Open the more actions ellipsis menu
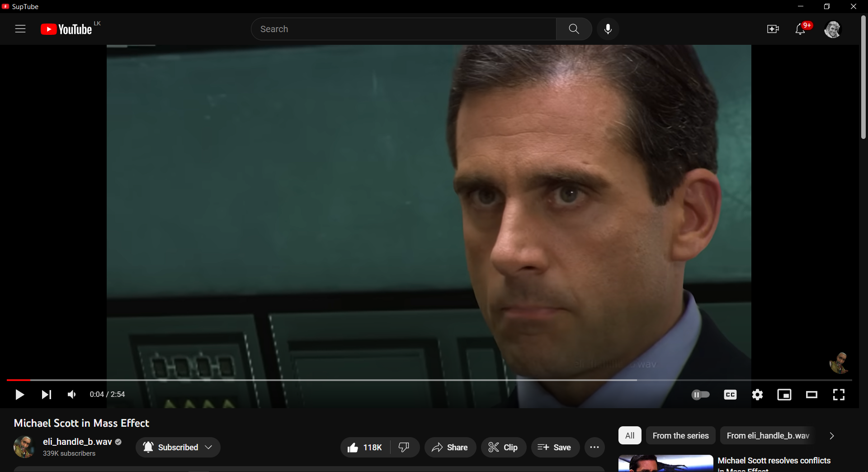The width and height of the screenshot is (868, 472). 594,448
